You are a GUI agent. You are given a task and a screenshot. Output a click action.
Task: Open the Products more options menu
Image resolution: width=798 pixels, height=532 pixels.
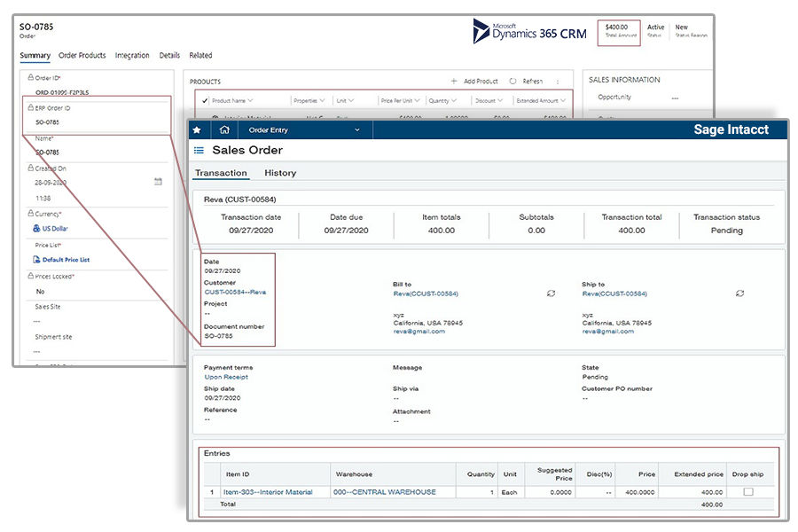click(557, 81)
